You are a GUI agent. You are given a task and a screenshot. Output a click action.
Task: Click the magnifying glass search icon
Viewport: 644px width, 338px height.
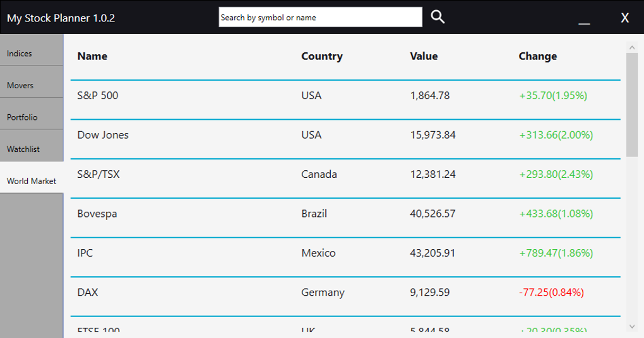[x=438, y=17]
